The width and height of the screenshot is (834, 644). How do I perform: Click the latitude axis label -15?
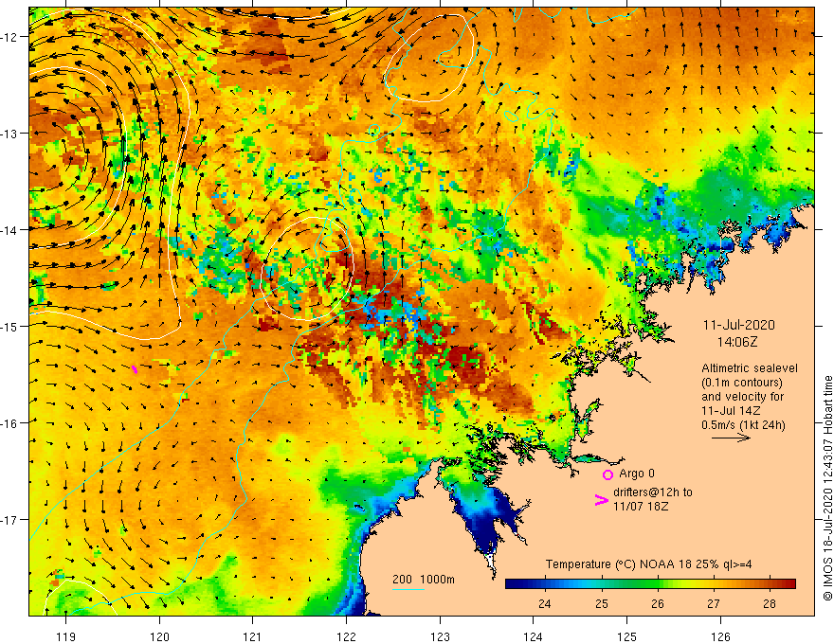(x=9, y=326)
